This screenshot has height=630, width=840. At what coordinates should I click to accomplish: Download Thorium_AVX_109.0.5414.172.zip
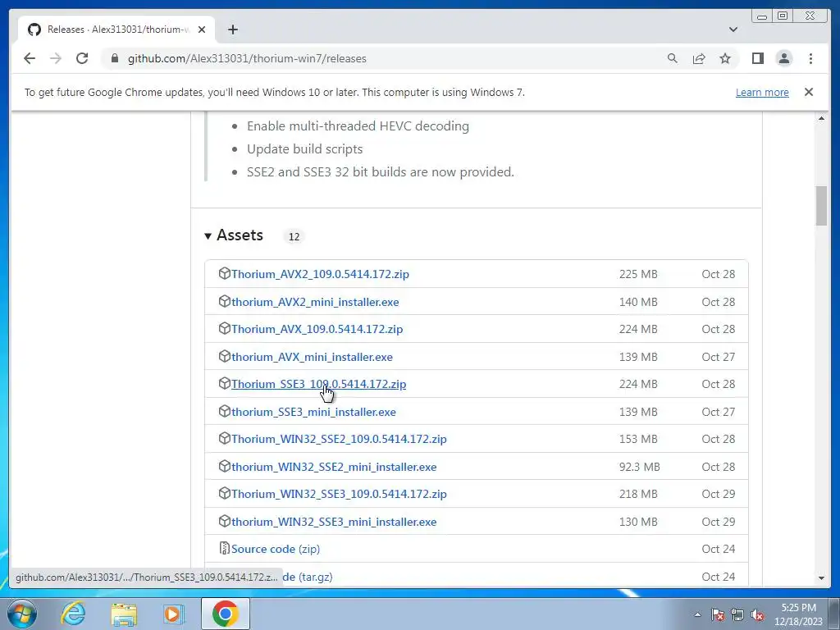coord(317,329)
